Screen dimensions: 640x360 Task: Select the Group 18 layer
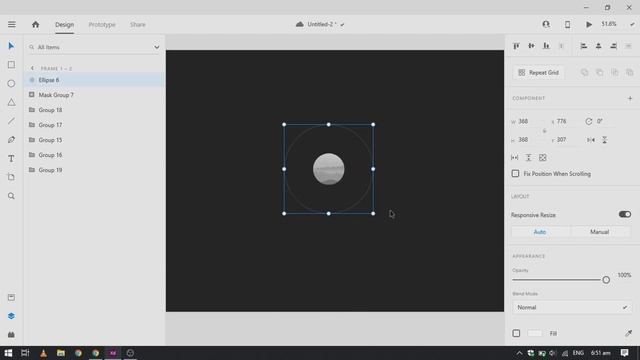point(94,110)
